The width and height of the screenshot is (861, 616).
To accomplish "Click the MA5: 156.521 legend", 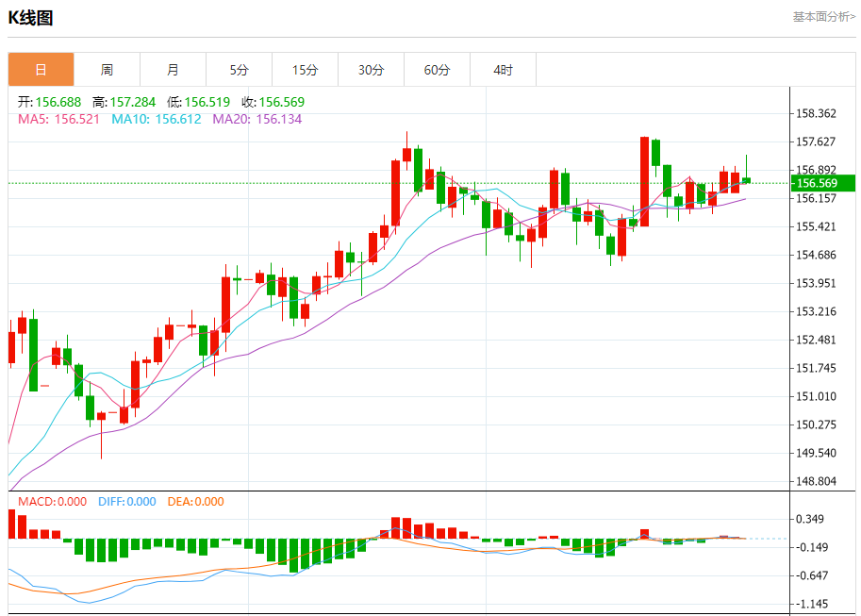I will [x=58, y=119].
